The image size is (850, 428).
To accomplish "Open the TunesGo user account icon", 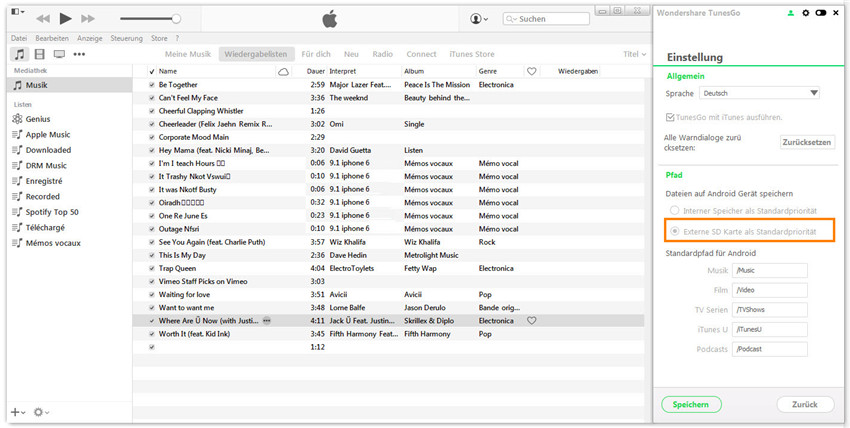I will pyautogui.click(x=791, y=13).
